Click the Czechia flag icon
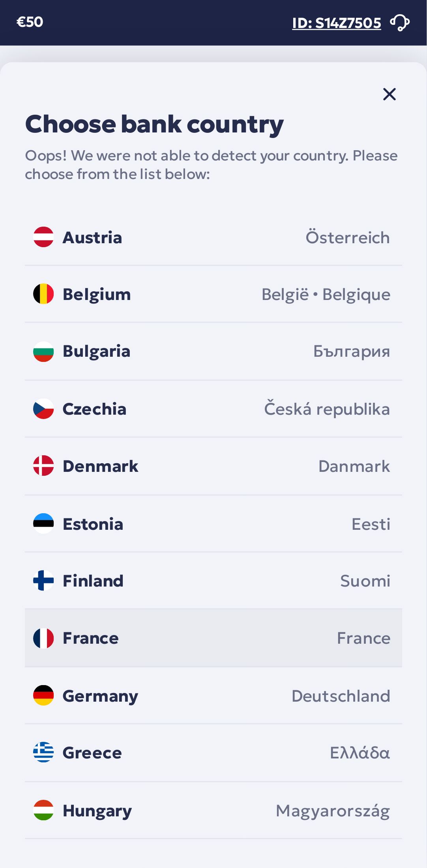Screen dimensions: 427x868 pos(43,409)
